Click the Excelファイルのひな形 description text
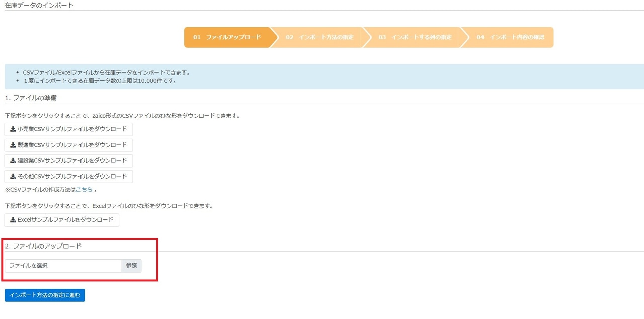Viewport: 644px width, 319px height. point(109,206)
